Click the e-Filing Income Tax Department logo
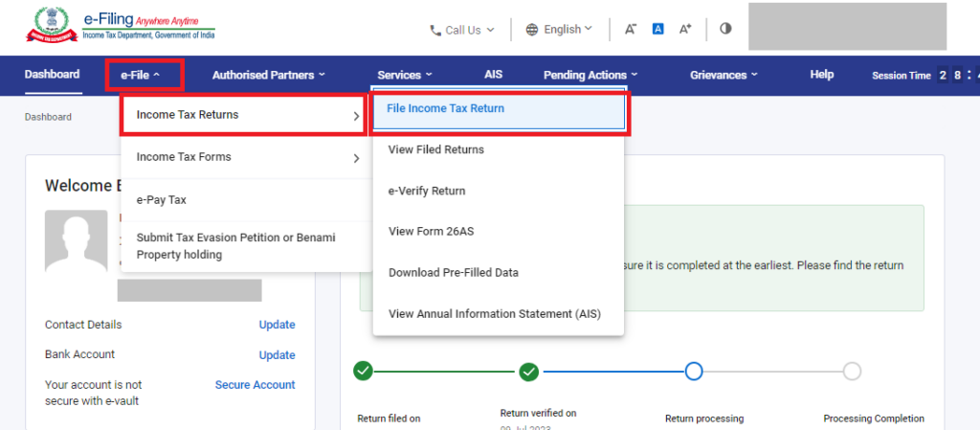The width and height of the screenshot is (980, 430). tap(121, 26)
